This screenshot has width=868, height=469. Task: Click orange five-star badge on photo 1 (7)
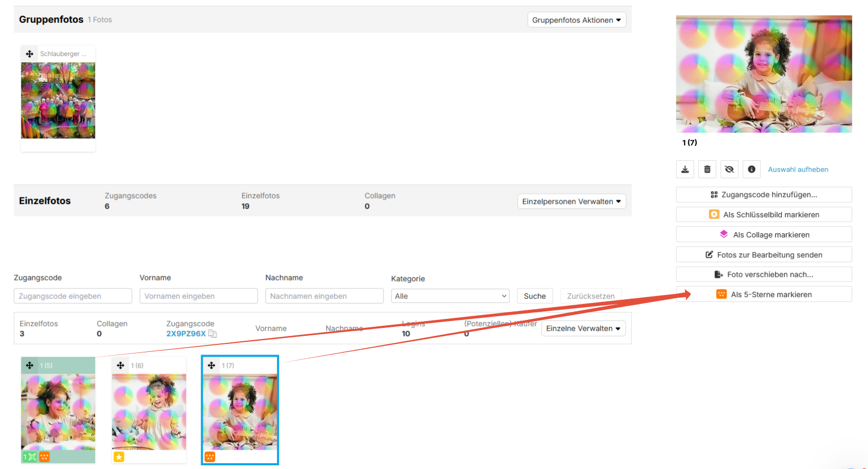point(210,457)
